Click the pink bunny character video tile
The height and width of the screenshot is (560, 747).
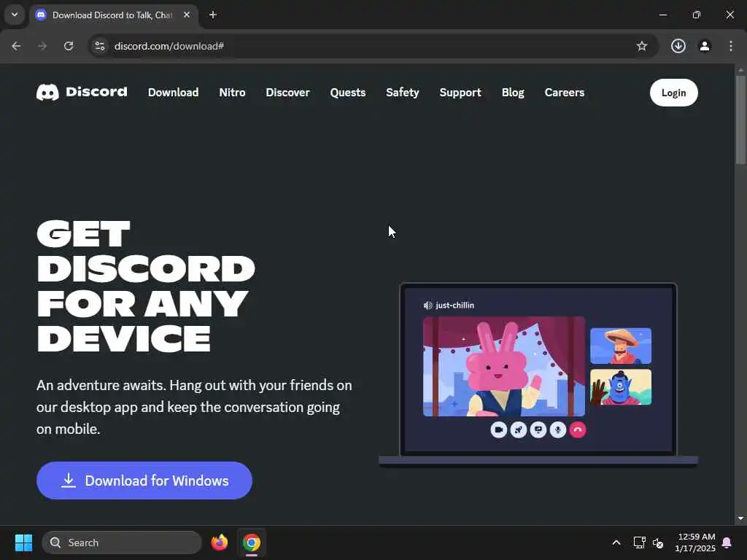(x=504, y=366)
